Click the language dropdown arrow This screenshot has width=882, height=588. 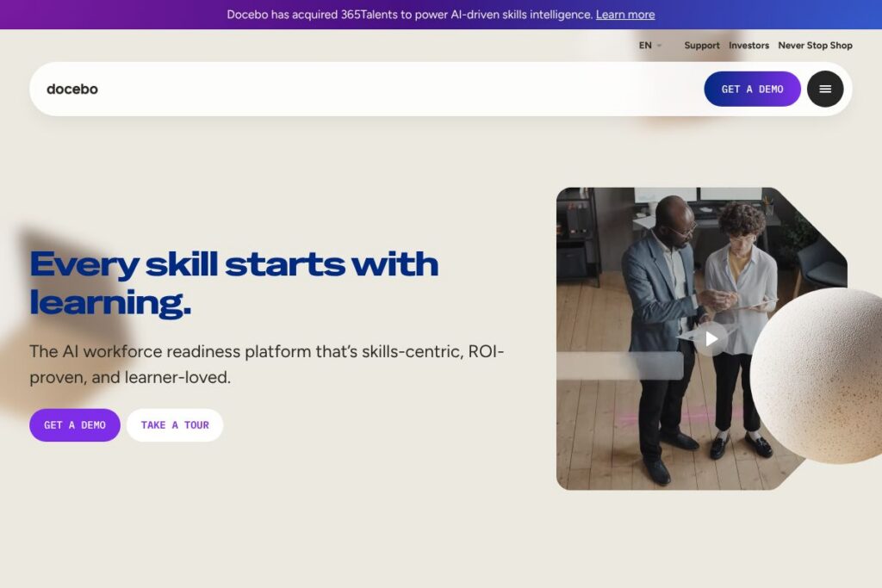pyautogui.click(x=659, y=46)
